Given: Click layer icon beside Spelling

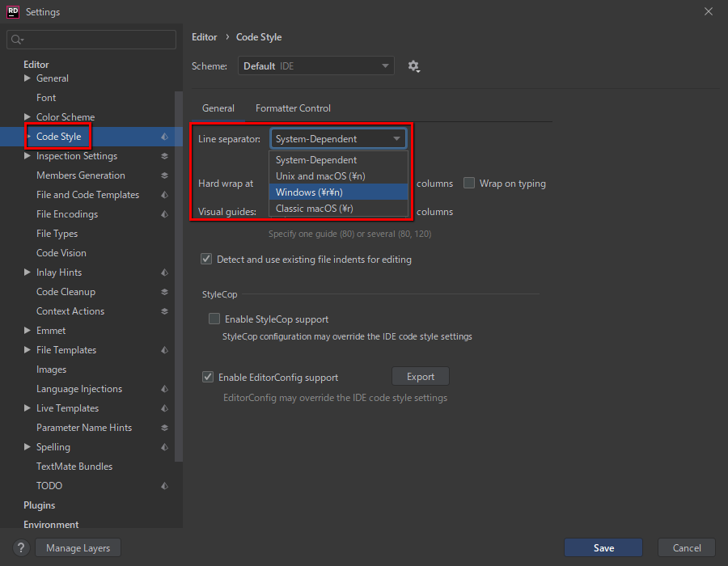Looking at the screenshot, I should (164, 447).
